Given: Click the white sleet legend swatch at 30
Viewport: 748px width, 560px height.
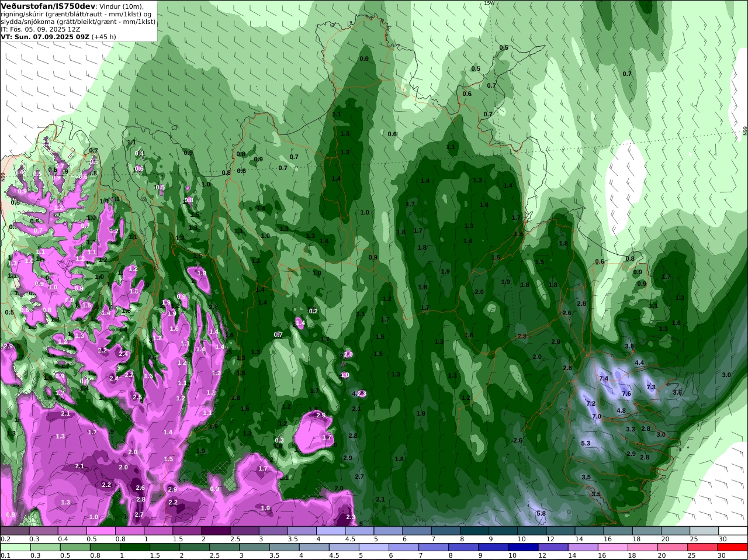Looking at the screenshot, I should pos(733,531).
